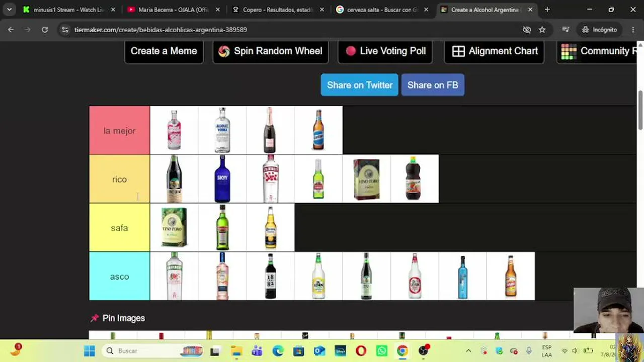This screenshot has width=644, height=362.
Task: Click the taskbar Buscar search box
Action: (152, 351)
